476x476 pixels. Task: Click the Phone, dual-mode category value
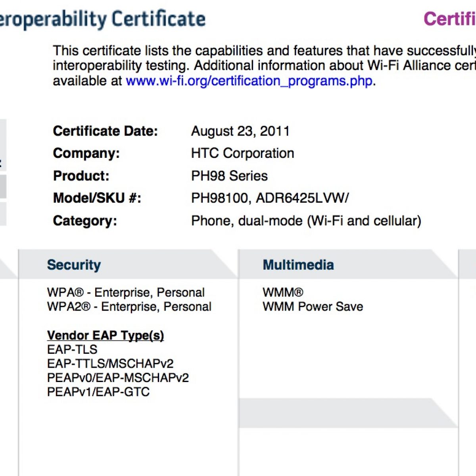pyautogui.click(x=306, y=221)
